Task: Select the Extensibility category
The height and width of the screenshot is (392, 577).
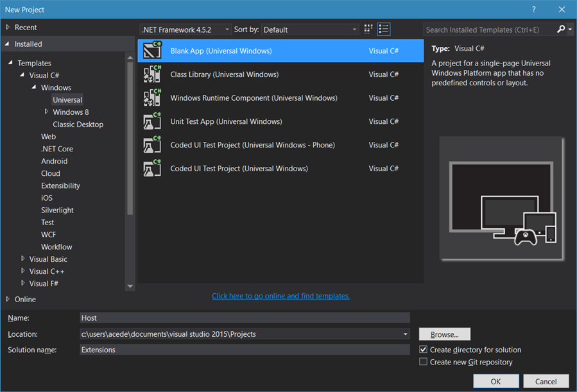Action: tap(60, 185)
